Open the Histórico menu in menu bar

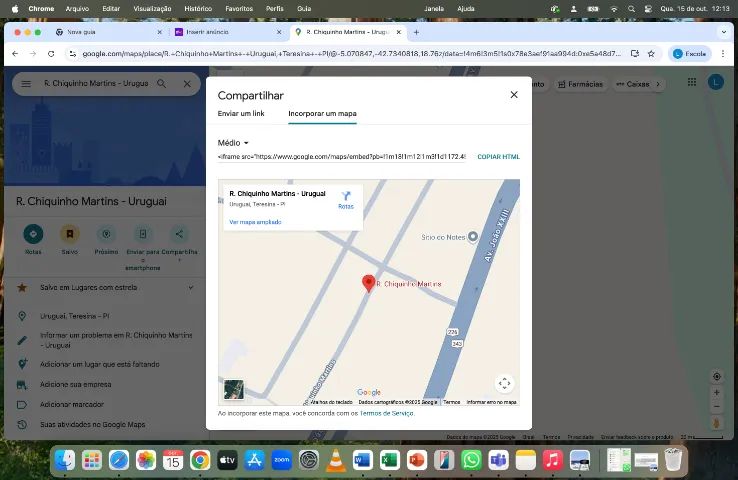point(198,8)
